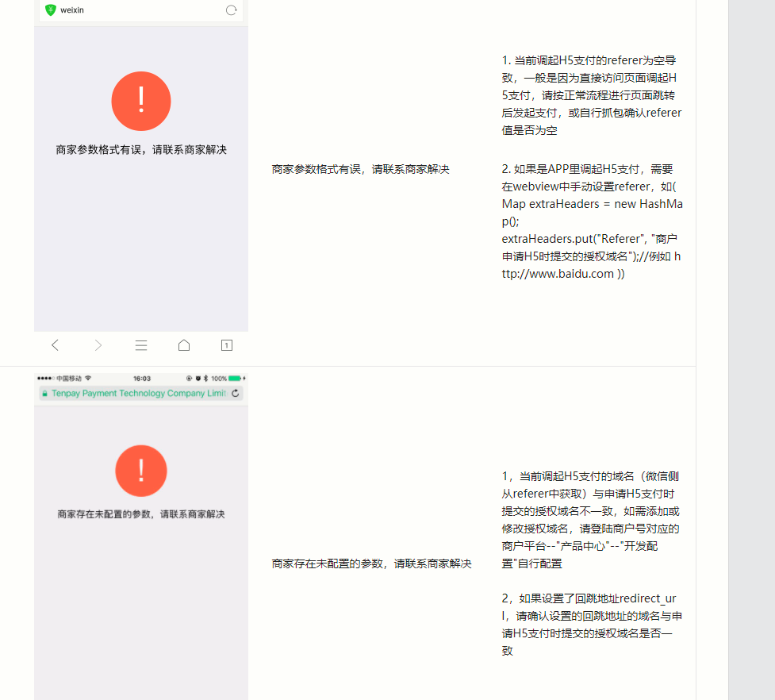Screen dimensions: 775x700
Task: Click the 100% battery percentage text
Action: tap(219, 379)
